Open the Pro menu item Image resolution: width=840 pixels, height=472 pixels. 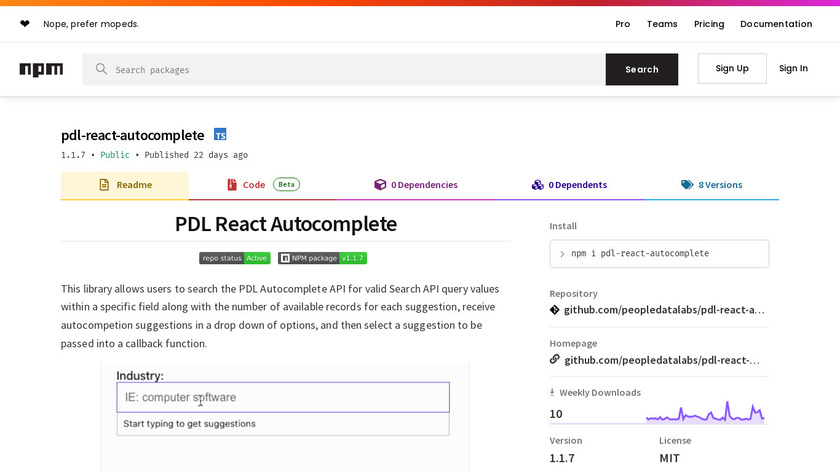tap(622, 24)
